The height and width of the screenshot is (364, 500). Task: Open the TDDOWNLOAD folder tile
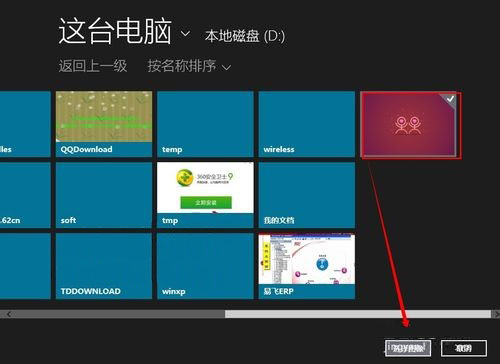[x=104, y=266]
